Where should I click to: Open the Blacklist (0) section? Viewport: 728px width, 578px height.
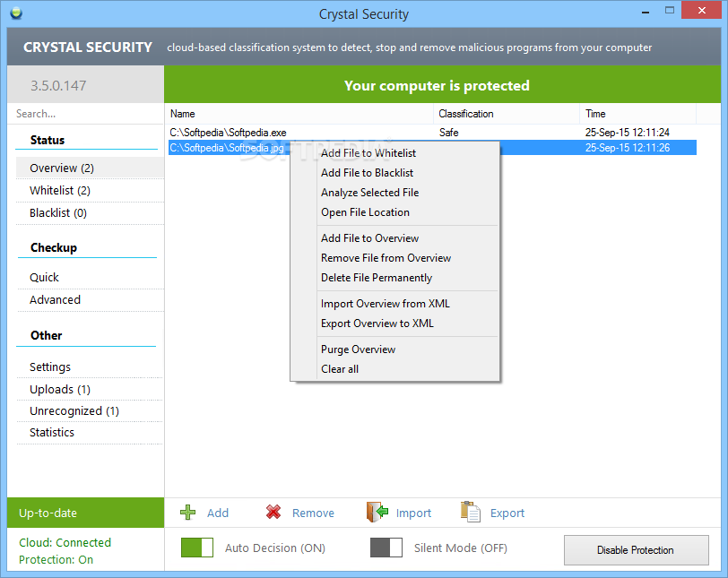[90, 213]
